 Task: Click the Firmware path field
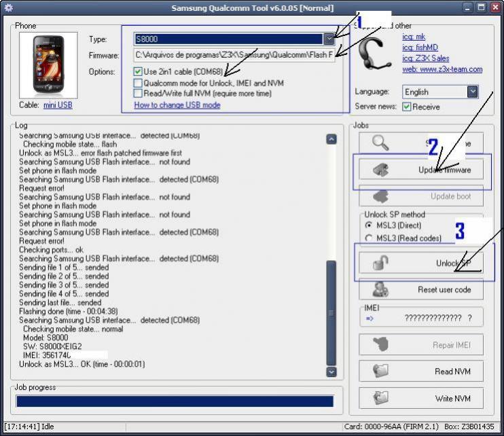coord(234,55)
